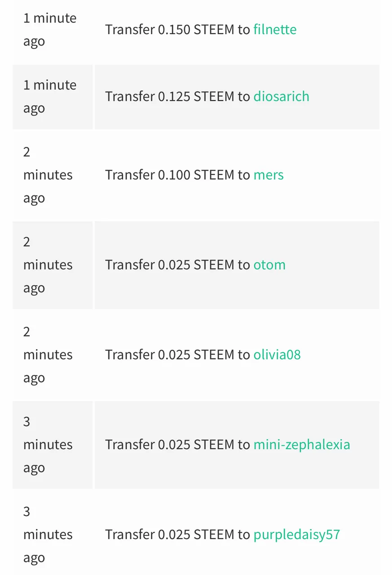
Task: Click the timestamp beside the mers transfer
Action: [48, 175]
